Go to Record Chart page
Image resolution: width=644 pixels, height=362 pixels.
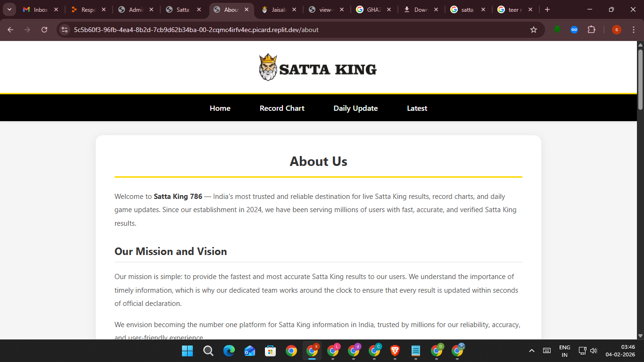click(282, 108)
